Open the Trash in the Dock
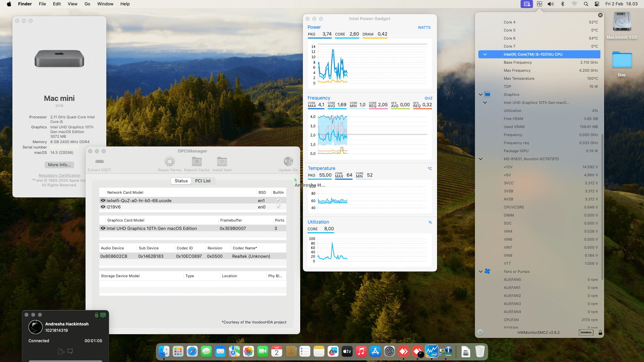This screenshot has width=644, height=362. pyautogui.click(x=480, y=351)
